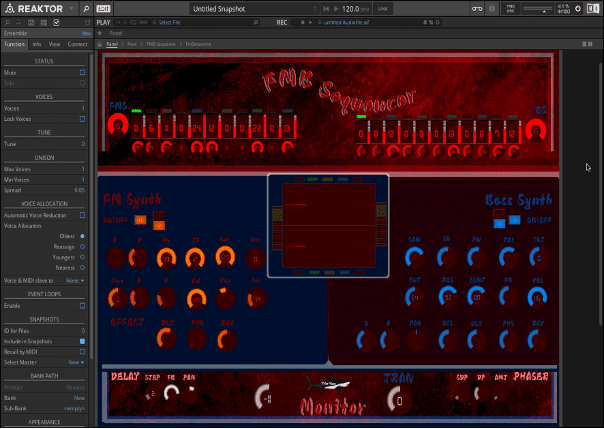The image size is (604, 429).
Task: Click the TRAN knob in Monitor panel
Action: tap(399, 398)
